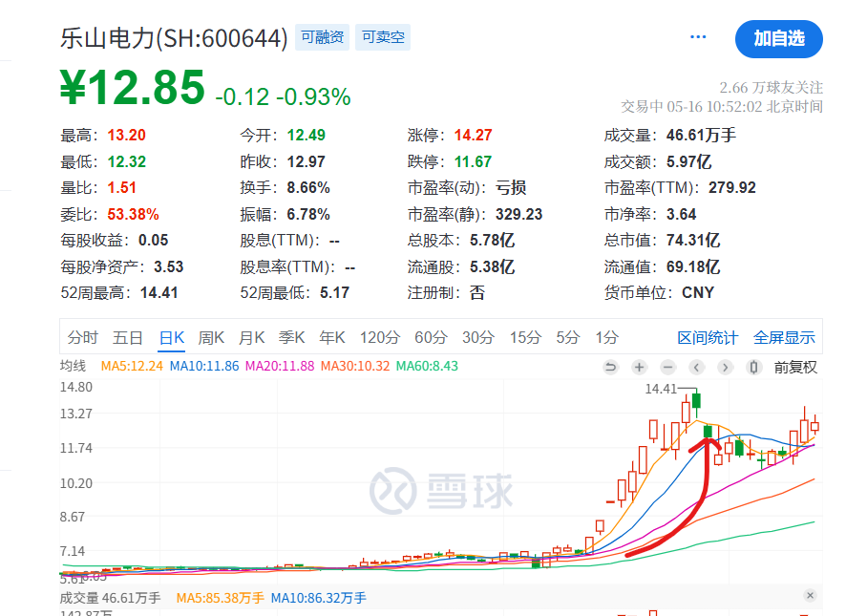Viewport: 846px width, 616px height.
Task: Switch to the 5分 interval tab
Action: [x=567, y=337]
